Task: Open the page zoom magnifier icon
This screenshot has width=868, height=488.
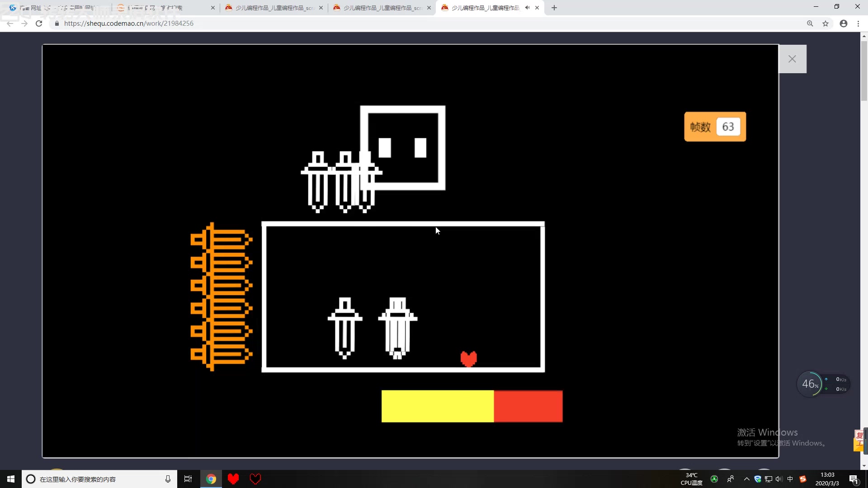Action: 810,23
